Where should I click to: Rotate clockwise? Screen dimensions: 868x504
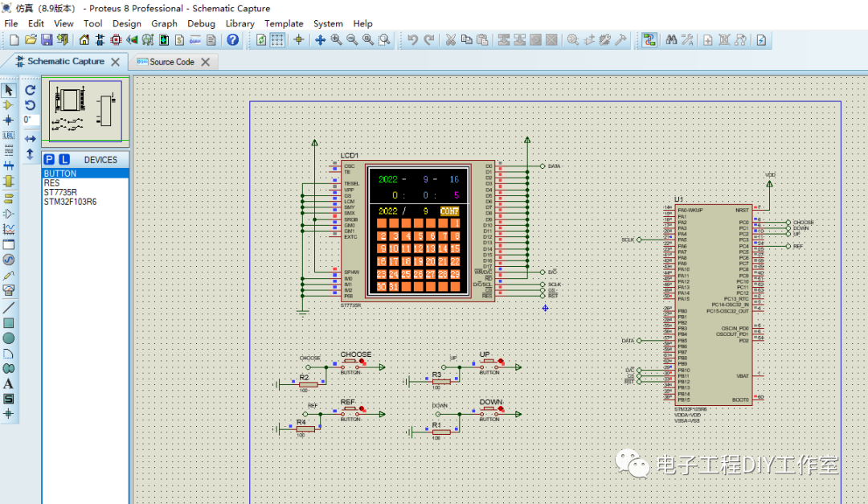point(31,90)
